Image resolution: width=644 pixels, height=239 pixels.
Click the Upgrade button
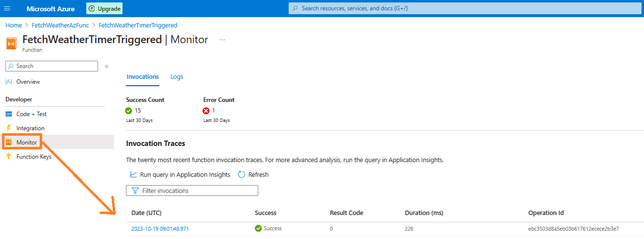point(104,8)
